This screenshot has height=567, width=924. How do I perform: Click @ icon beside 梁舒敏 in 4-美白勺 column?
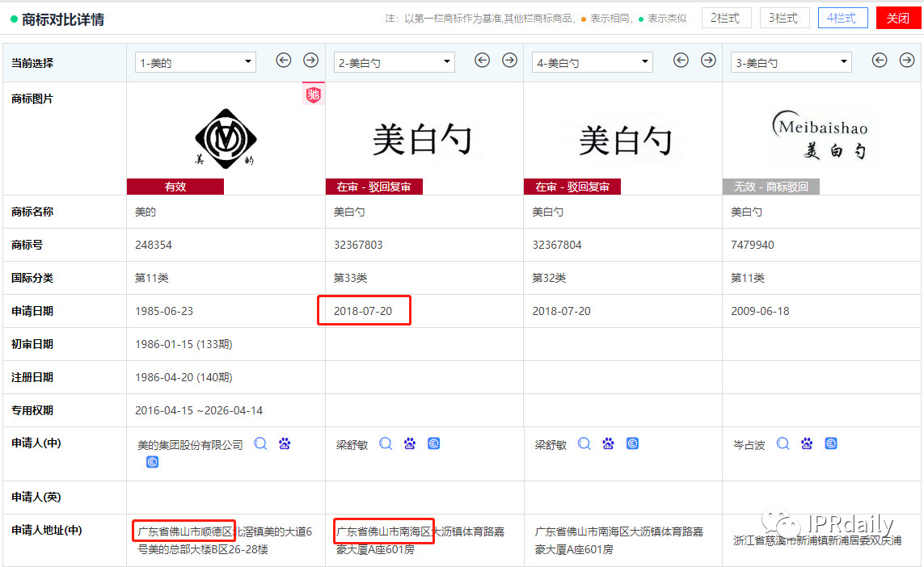[632, 444]
